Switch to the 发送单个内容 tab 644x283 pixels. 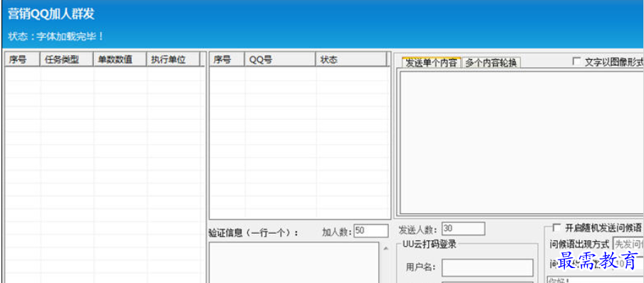(432, 63)
